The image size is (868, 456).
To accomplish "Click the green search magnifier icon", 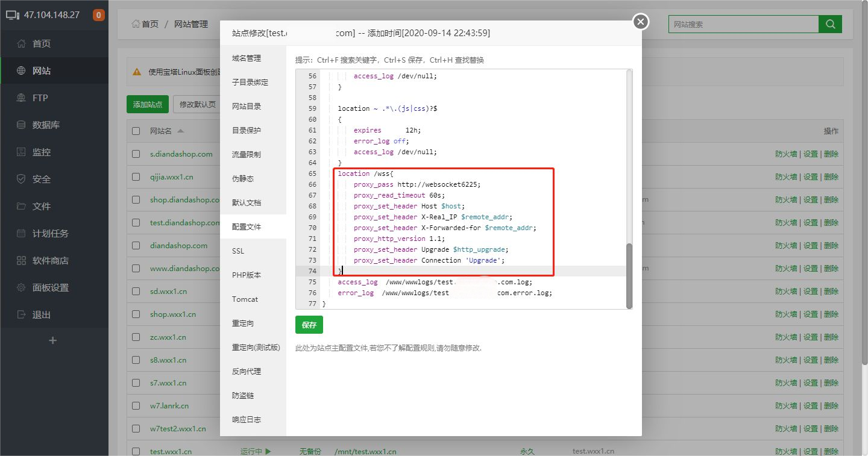I will (x=830, y=24).
